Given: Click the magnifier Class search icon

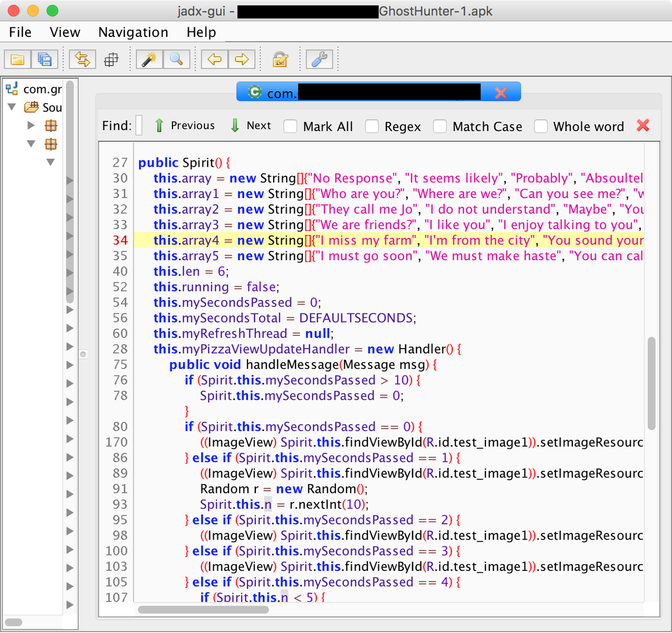Looking at the screenshot, I should click(176, 59).
